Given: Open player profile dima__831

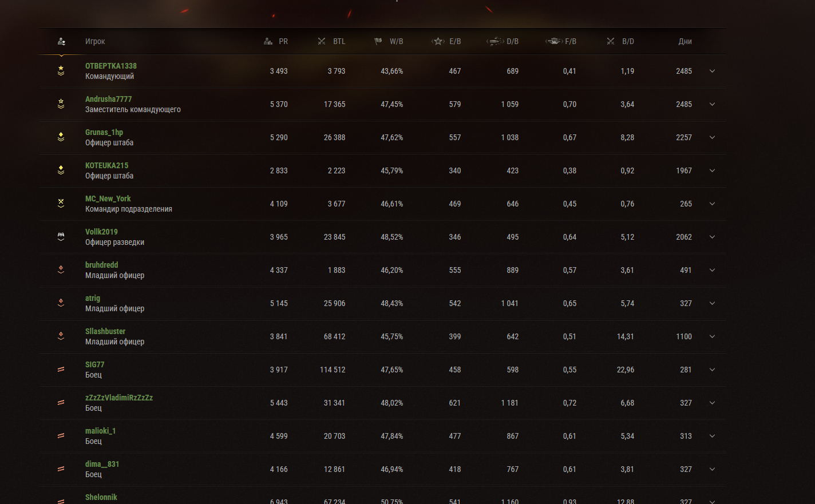Looking at the screenshot, I should 102,464.
